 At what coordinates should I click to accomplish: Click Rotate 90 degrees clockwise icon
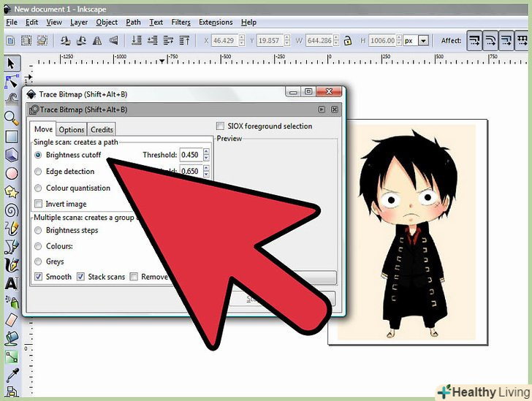tap(81, 41)
